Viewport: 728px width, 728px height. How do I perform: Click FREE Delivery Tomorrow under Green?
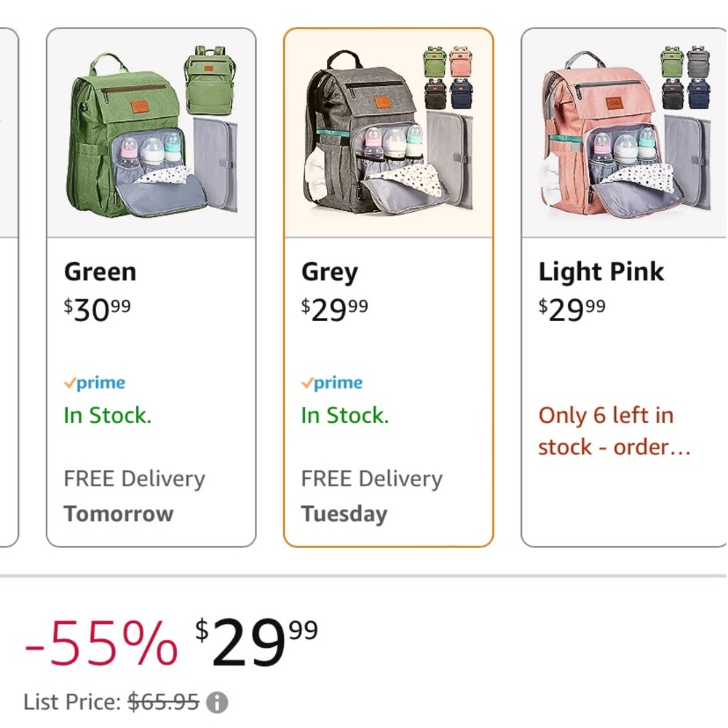(x=134, y=495)
